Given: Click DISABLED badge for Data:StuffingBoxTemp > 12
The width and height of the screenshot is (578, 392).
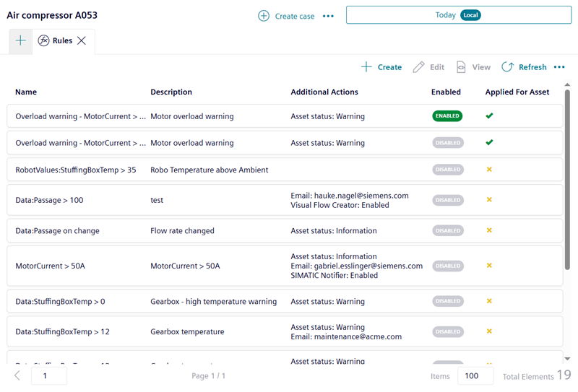Looking at the screenshot, I should point(448,331).
